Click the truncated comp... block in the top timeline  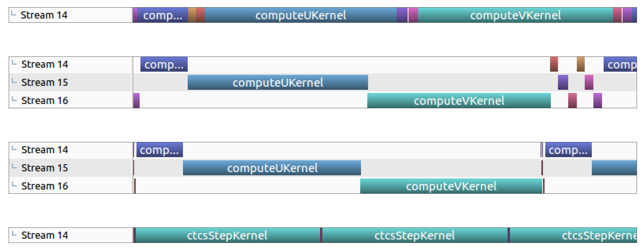163,15
